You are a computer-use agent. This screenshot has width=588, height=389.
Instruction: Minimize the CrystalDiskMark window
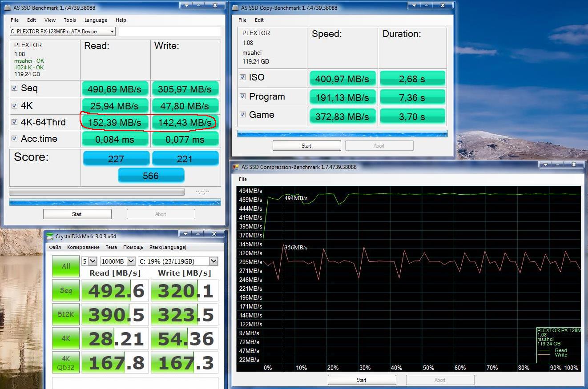(186, 234)
